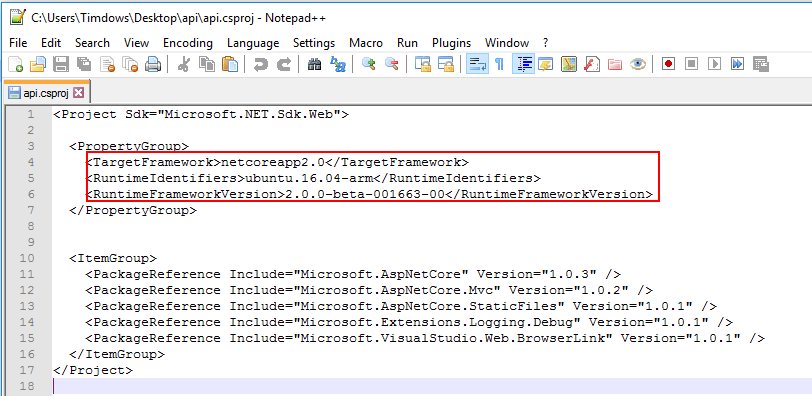Toggle Word Wrap in toolbar

477,64
